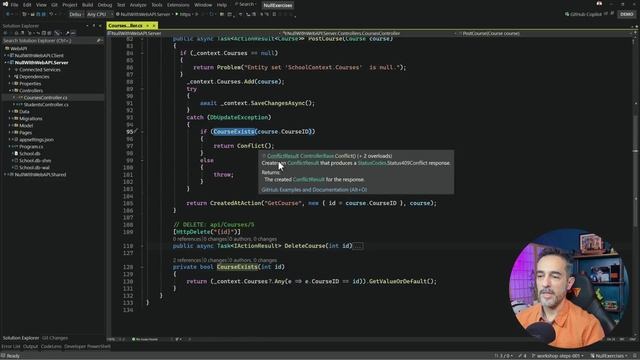Click the screwdriver quick action icon at line 95
This screenshot has width=640, height=360.
pyautogui.click(x=136, y=131)
